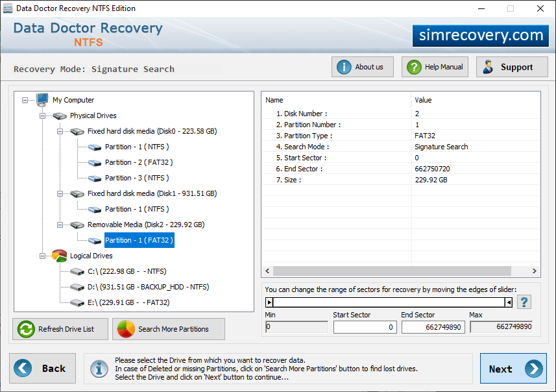Collapse the My Computer tree node
The height and width of the screenshot is (392, 556).
[25, 101]
